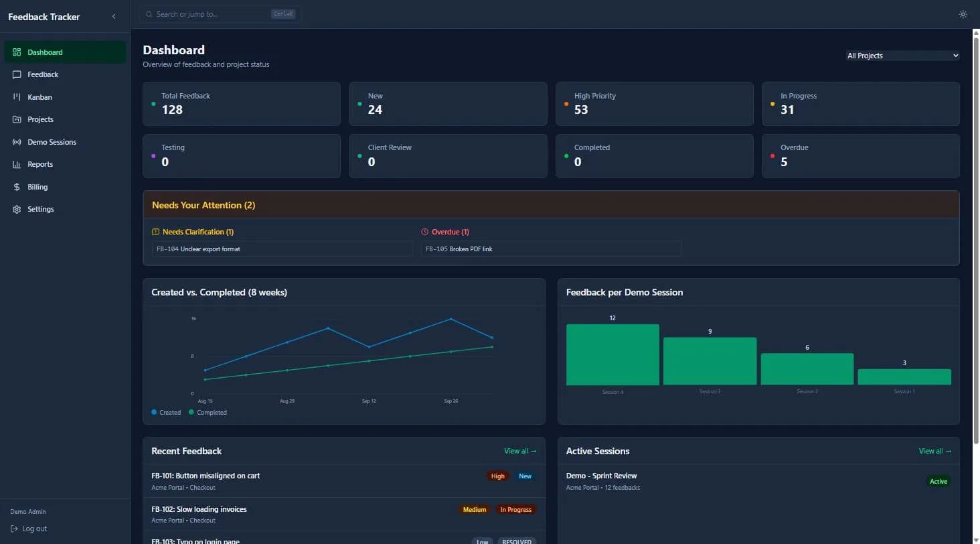
Task: Click the Needs Clarification note icon
Action: 156,232
